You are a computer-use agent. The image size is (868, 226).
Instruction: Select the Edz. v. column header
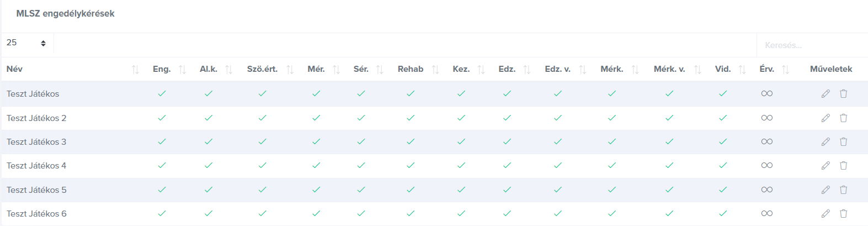[x=557, y=69]
